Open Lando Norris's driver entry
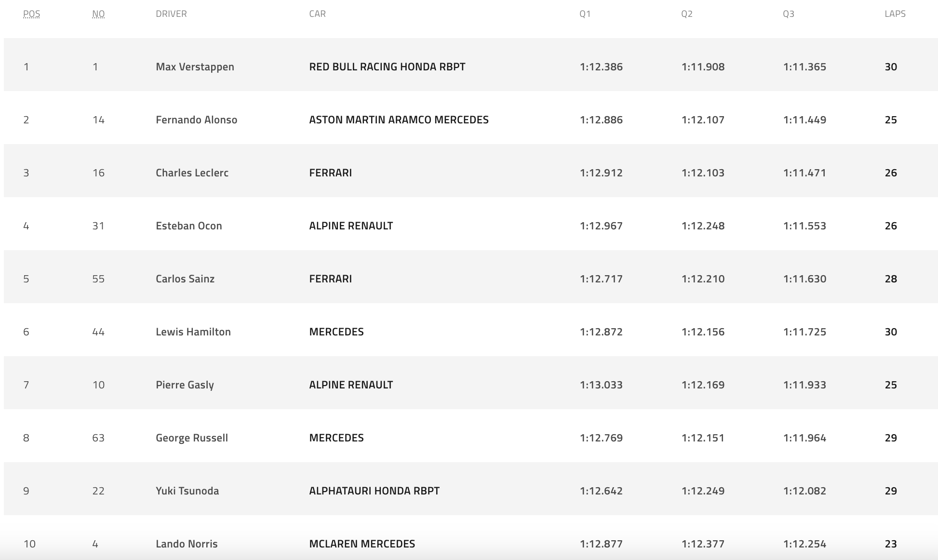This screenshot has width=938, height=560. 186,544
